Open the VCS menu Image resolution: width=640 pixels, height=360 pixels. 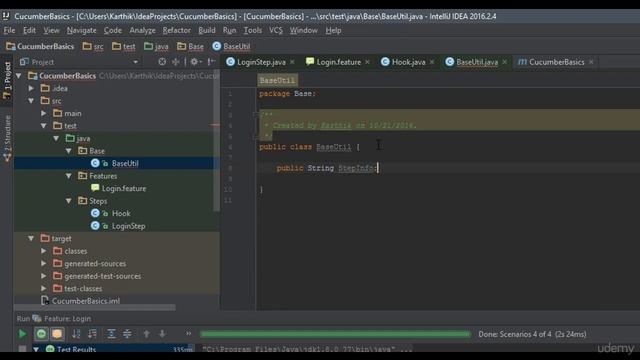(x=276, y=30)
